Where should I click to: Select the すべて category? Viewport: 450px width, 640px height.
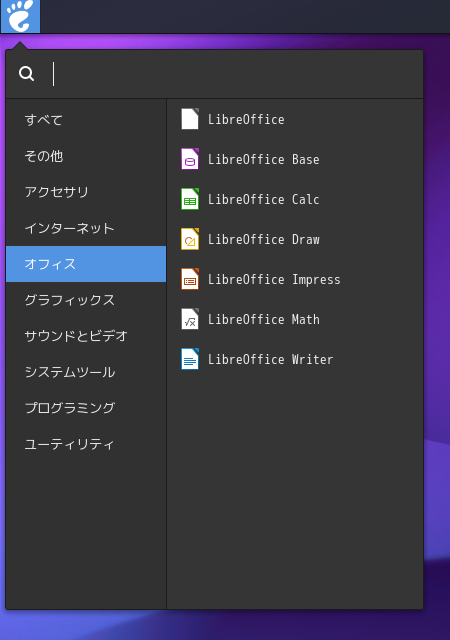point(86,120)
